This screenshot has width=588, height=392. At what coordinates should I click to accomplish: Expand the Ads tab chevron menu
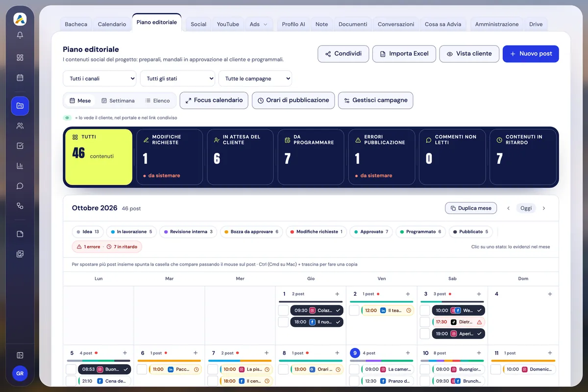(266, 24)
